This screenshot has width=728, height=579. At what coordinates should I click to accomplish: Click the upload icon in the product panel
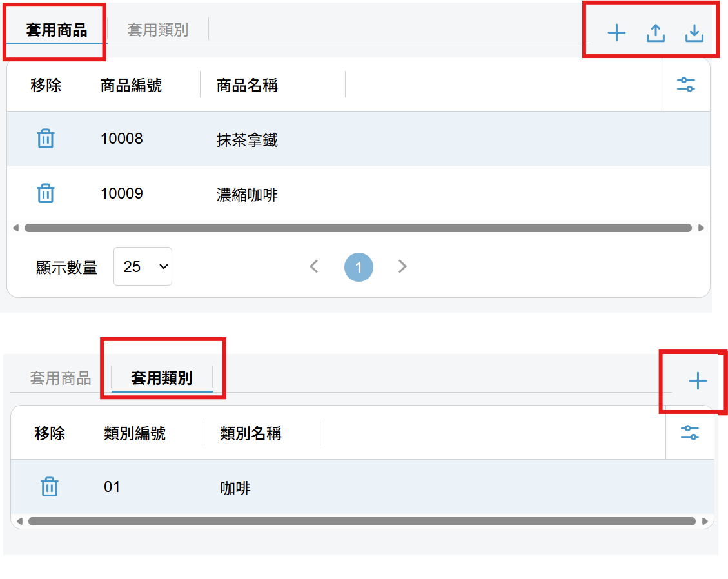coord(655,33)
